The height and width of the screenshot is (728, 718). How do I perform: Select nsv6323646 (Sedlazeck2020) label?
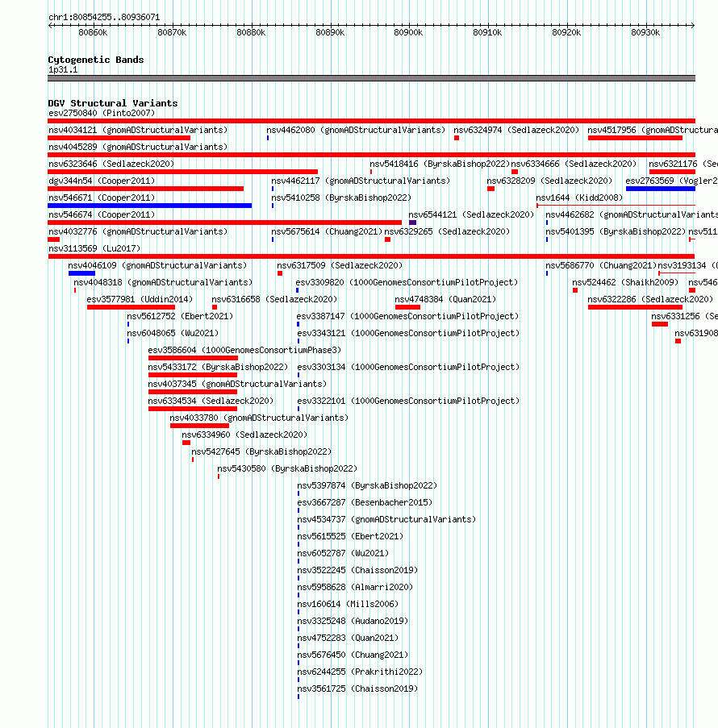pyautogui.click(x=111, y=164)
